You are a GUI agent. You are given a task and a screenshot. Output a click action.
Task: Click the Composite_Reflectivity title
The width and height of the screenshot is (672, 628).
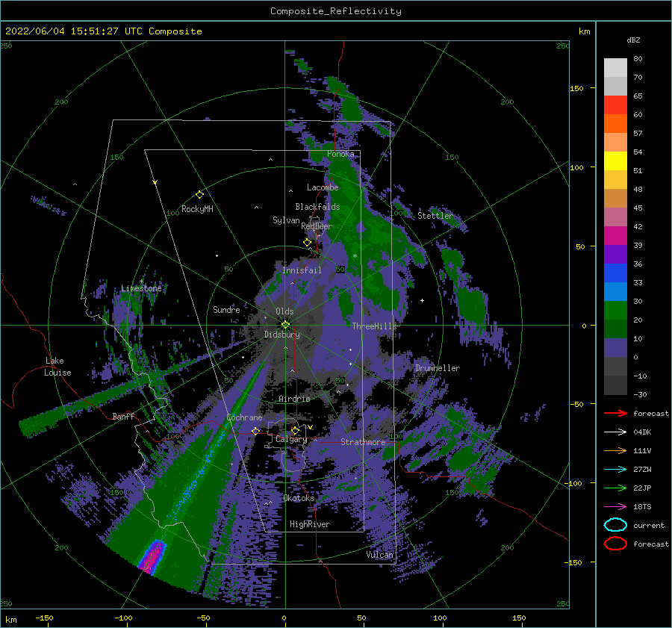(336, 11)
